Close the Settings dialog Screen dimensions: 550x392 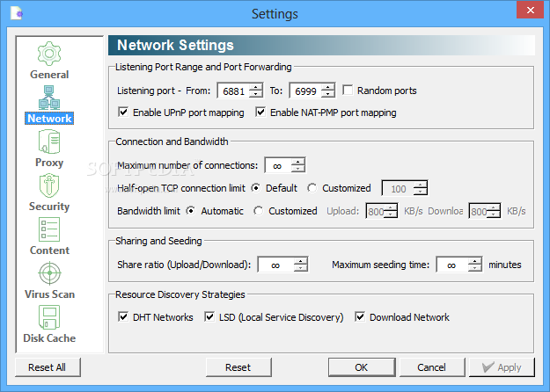coord(531,11)
